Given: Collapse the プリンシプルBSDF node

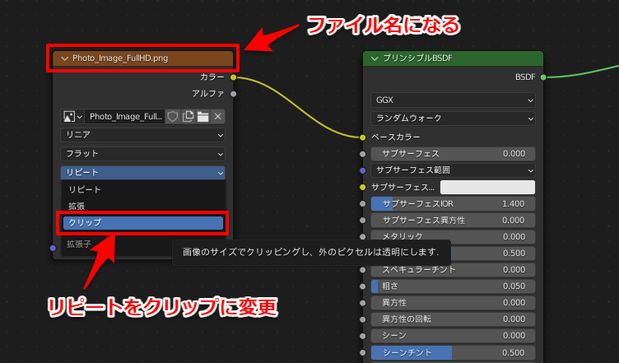Looking at the screenshot, I should [375, 58].
